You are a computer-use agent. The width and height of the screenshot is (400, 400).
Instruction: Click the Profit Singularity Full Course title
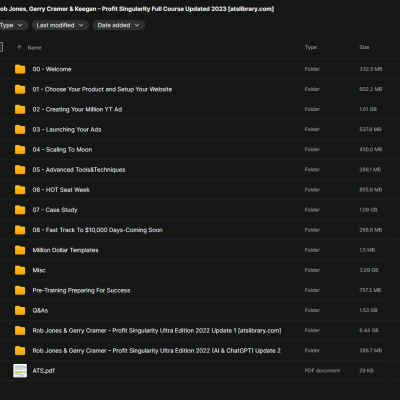coord(137,9)
